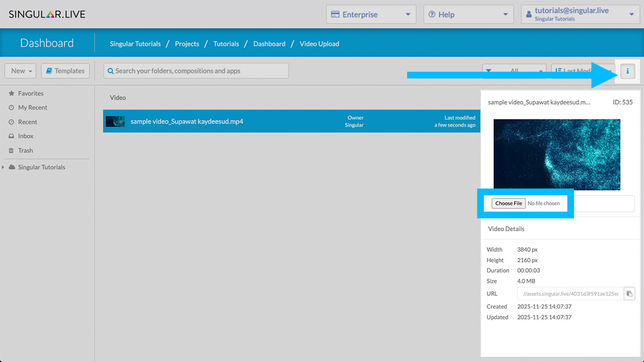Click the search magnifier icon
The width and height of the screenshot is (644, 362).
click(111, 70)
